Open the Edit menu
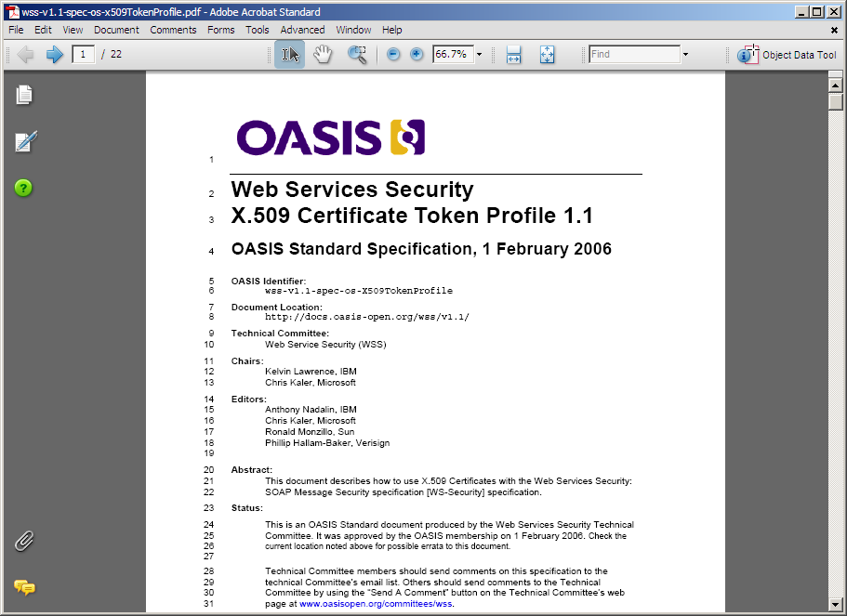The height and width of the screenshot is (616, 847). 43,30
